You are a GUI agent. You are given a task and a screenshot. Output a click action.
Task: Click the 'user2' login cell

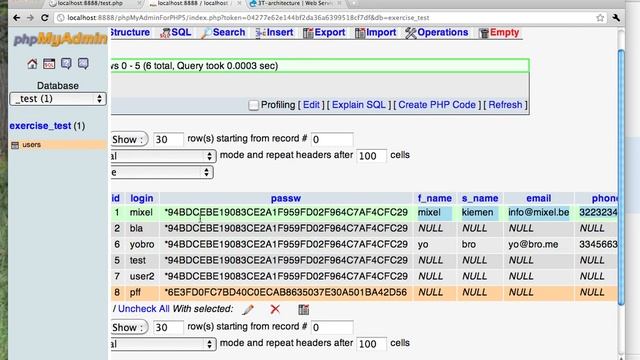click(142, 276)
